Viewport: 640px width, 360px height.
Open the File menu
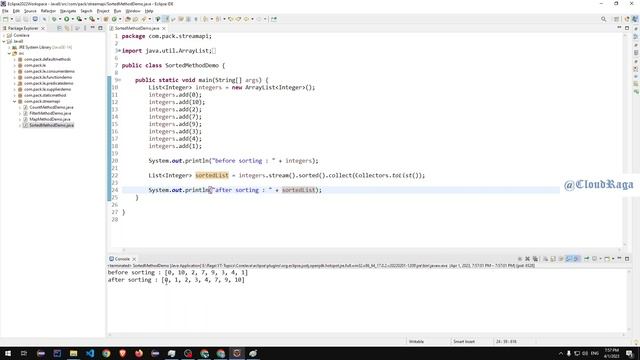pyautogui.click(x=5, y=11)
